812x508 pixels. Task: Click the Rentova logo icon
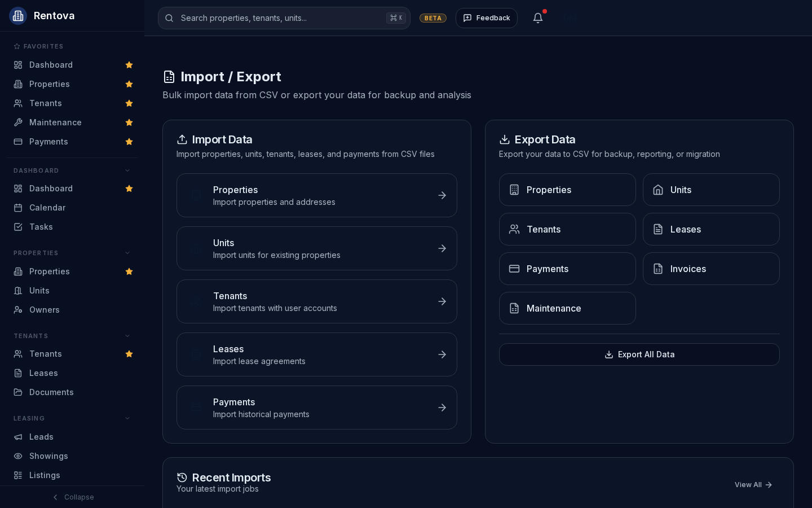(18, 16)
